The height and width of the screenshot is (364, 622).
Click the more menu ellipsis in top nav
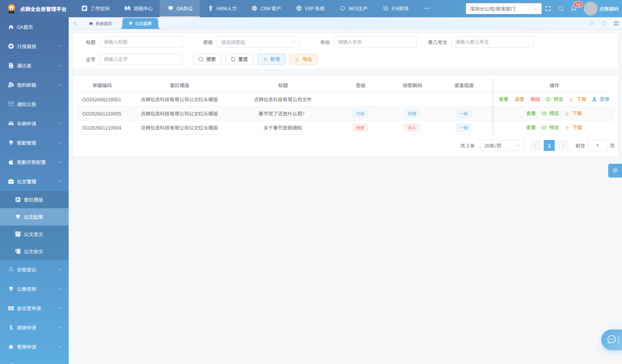coord(427,9)
